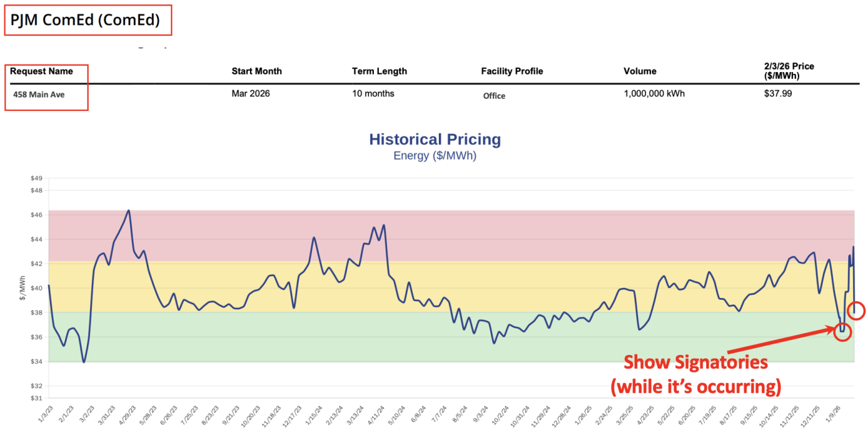Image resolution: width=868 pixels, height=432 pixels.
Task: Click the $46 label on the y-axis
Action: pyautogui.click(x=36, y=215)
